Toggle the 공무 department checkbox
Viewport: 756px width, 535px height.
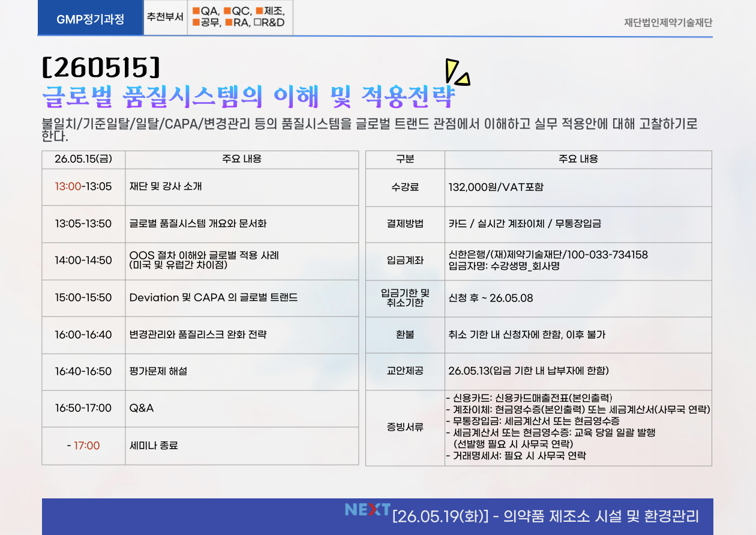point(196,23)
